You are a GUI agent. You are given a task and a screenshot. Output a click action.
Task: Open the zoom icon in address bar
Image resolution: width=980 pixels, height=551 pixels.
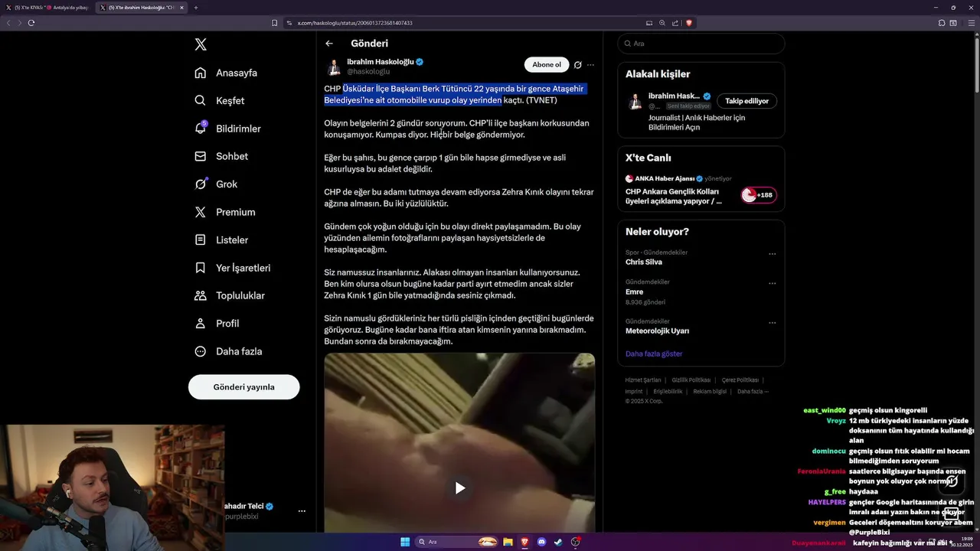pyautogui.click(x=662, y=23)
